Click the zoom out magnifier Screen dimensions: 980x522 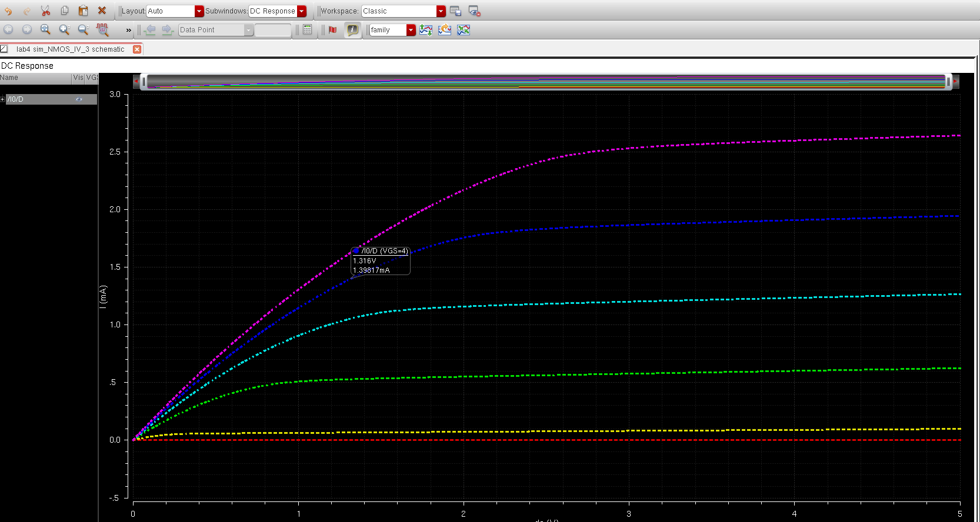pyautogui.click(x=83, y=29)
